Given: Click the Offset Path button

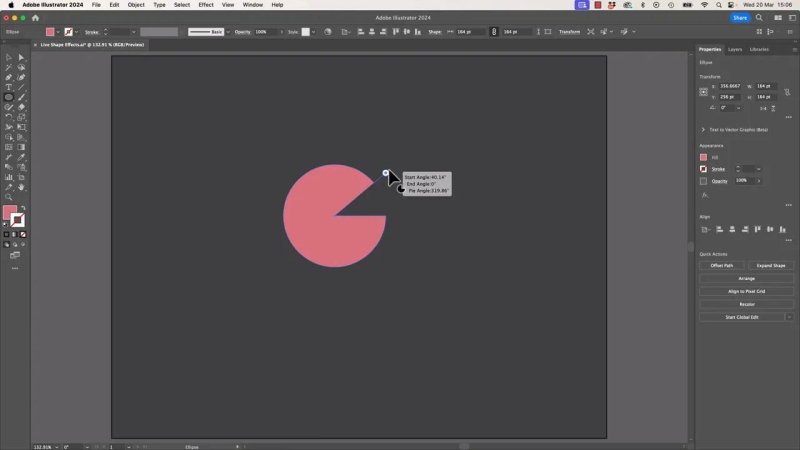Looking at the screenshot, I should 721,266.
